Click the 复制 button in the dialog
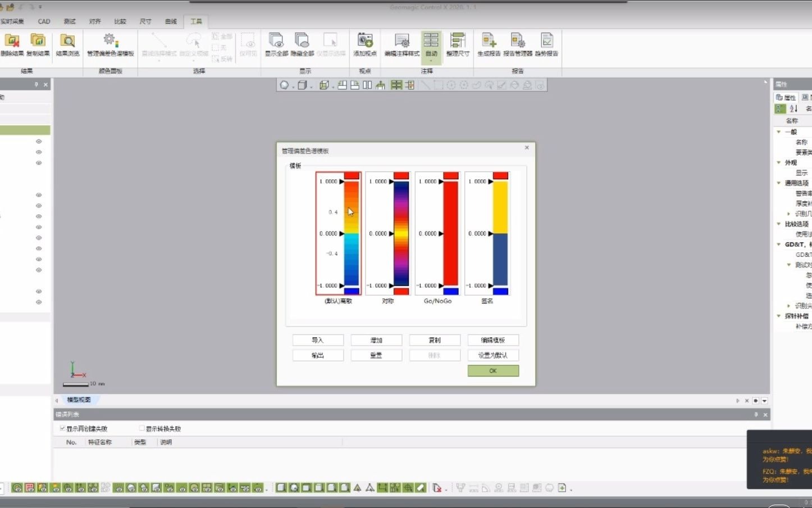812x508 pixels. [x=435, y=340]
